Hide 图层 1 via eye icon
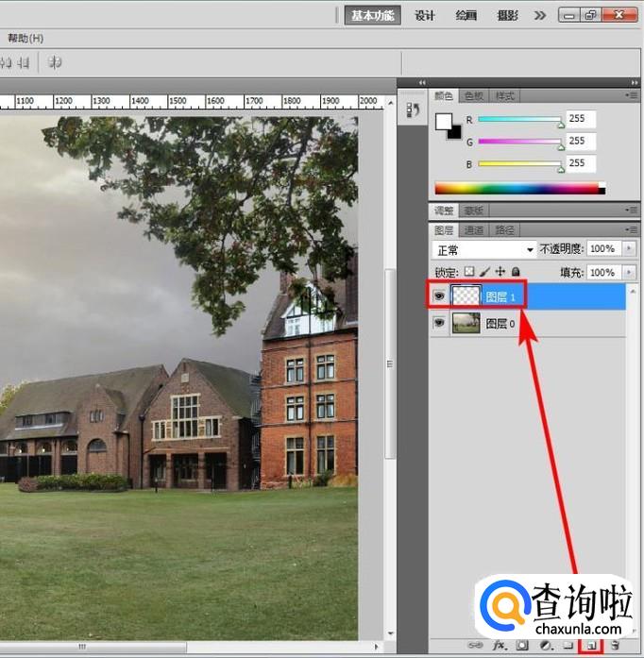 (439, 296)
